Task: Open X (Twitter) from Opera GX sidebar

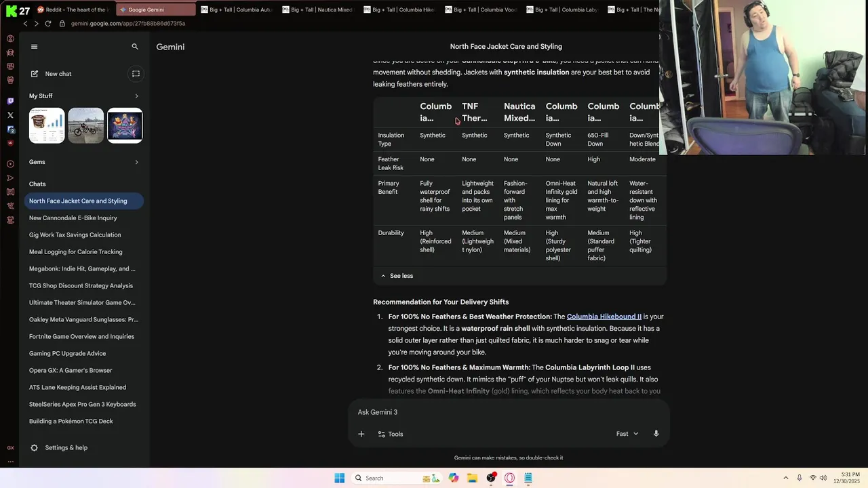Action: (10, 115)
